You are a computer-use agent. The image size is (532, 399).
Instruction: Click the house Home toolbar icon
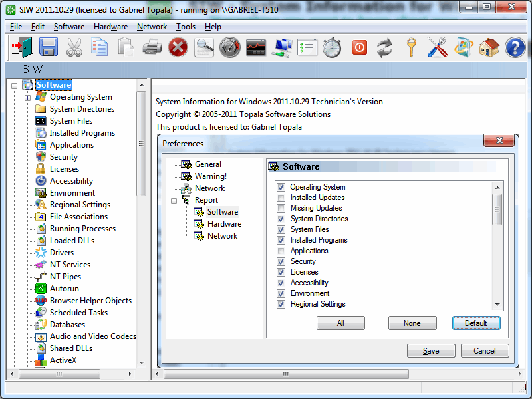[489, 47]
